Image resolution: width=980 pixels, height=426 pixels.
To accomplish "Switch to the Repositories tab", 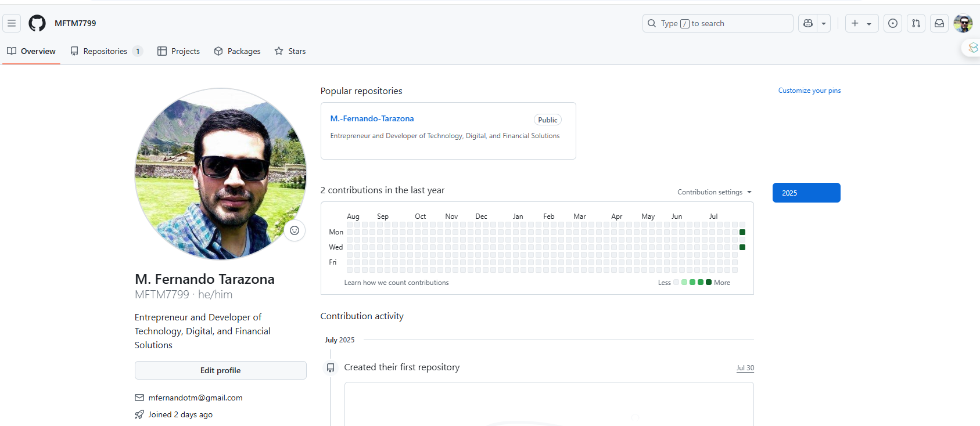I will [x=106, y=51].
